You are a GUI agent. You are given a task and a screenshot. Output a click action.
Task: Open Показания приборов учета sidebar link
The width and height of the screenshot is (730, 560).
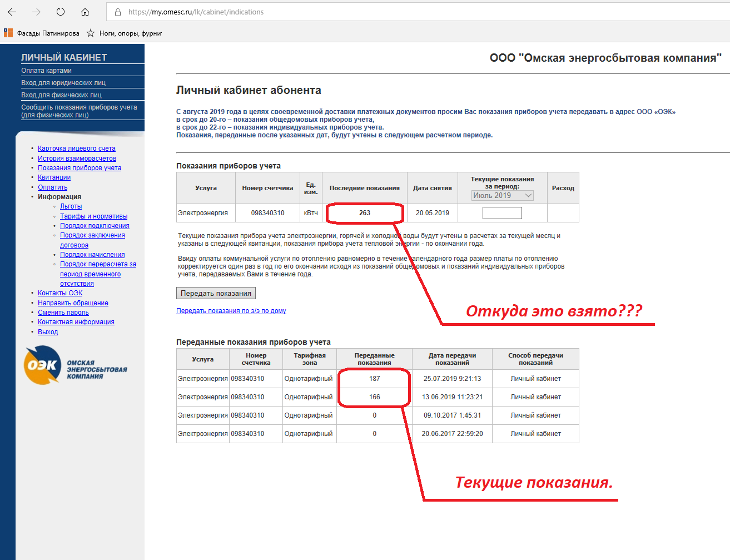pyautogui.click(x=80, y=168)
